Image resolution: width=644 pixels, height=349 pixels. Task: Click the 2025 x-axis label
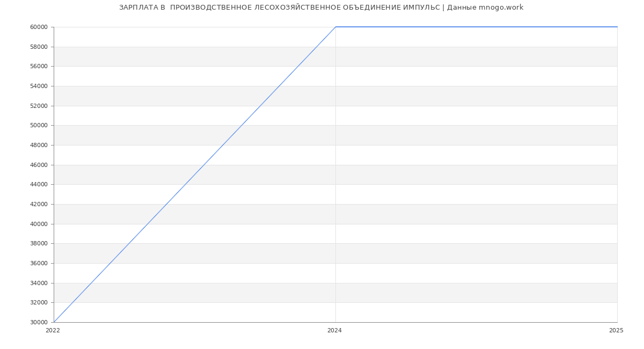(x=616, y=331)
